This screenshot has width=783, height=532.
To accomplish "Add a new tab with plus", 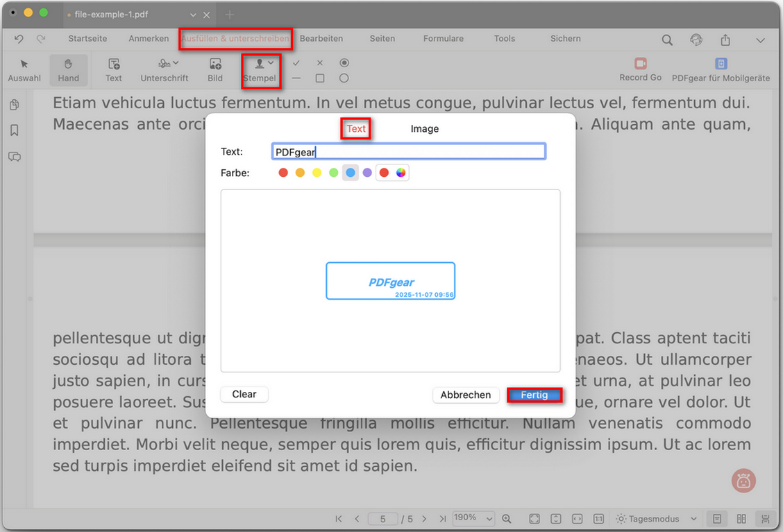I will pyautogui.click(x=230, y=15).
